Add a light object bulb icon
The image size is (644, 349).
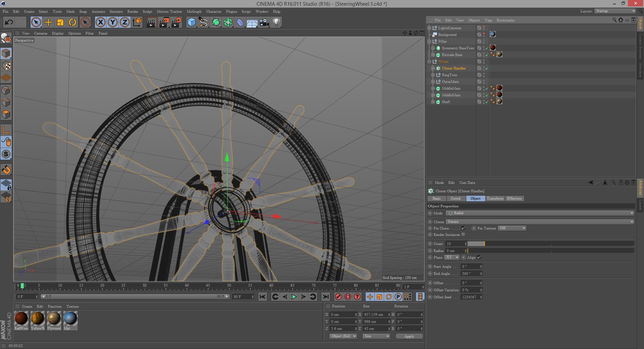(x=276, y=22)
